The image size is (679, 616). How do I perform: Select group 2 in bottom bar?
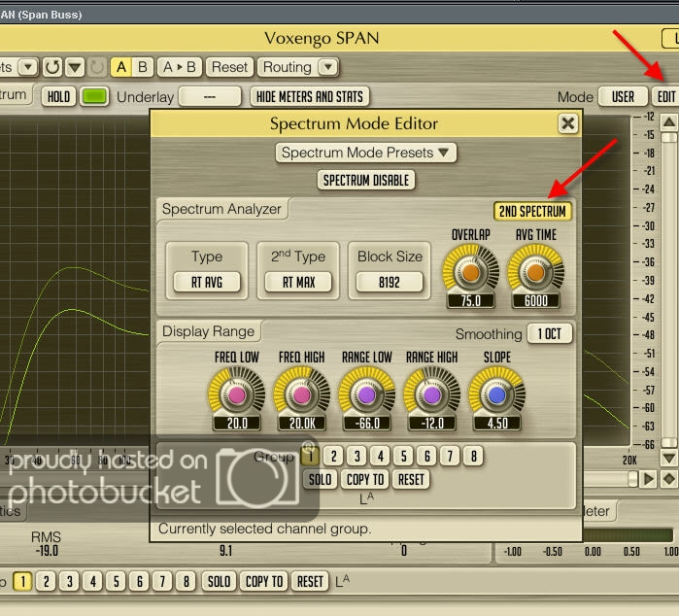tap(46, 581)
